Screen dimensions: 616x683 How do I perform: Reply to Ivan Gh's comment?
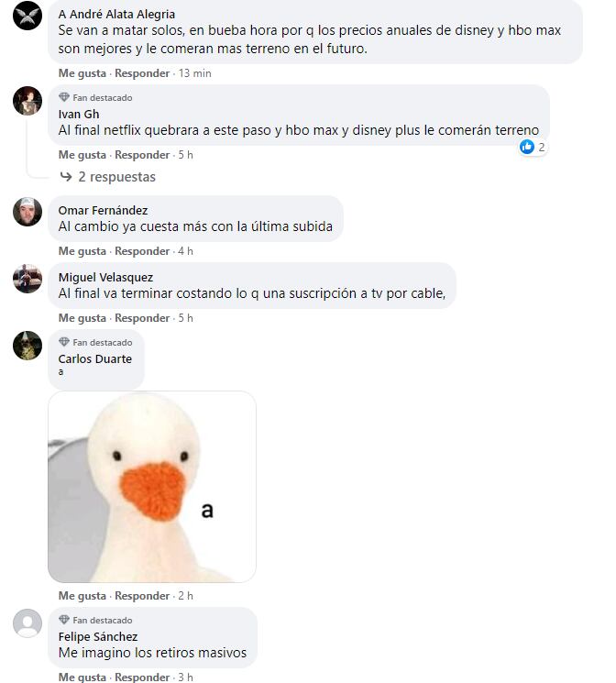(142, 155)
